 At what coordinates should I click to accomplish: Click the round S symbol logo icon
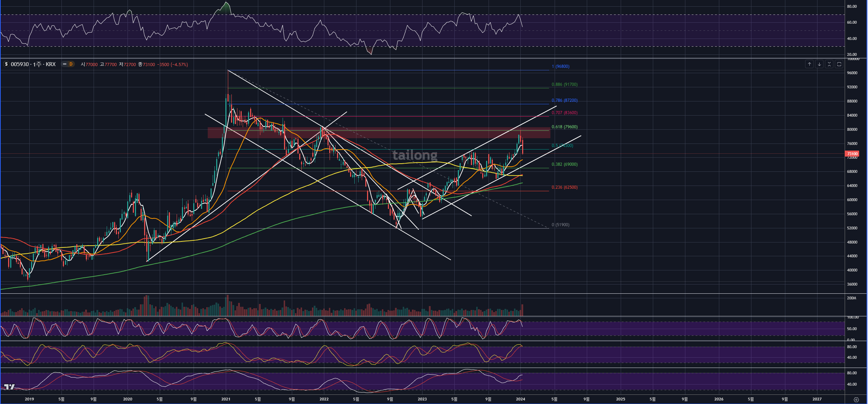(6, 64)
